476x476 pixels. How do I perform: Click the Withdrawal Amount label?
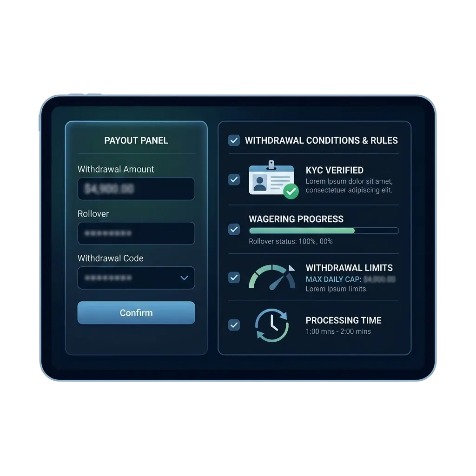click(116, 169)
